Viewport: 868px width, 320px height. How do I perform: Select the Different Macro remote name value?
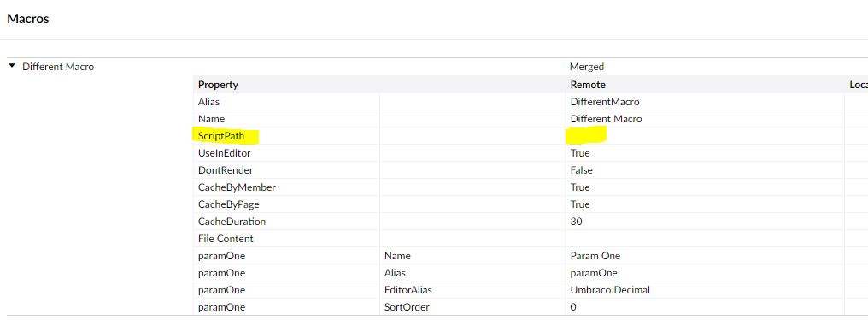pyautogui.click(x=607, y=119)
